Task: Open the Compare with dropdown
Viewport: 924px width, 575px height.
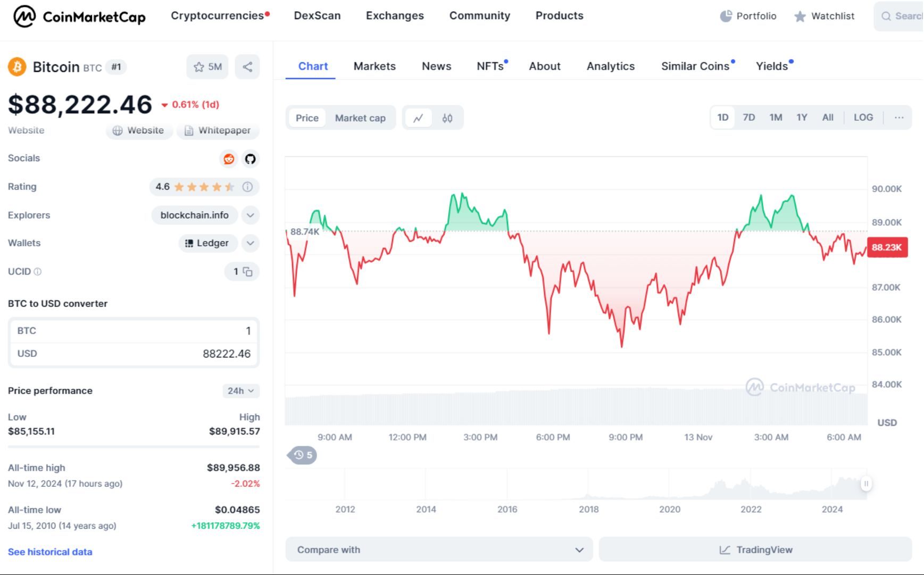Action: point(438,549)
